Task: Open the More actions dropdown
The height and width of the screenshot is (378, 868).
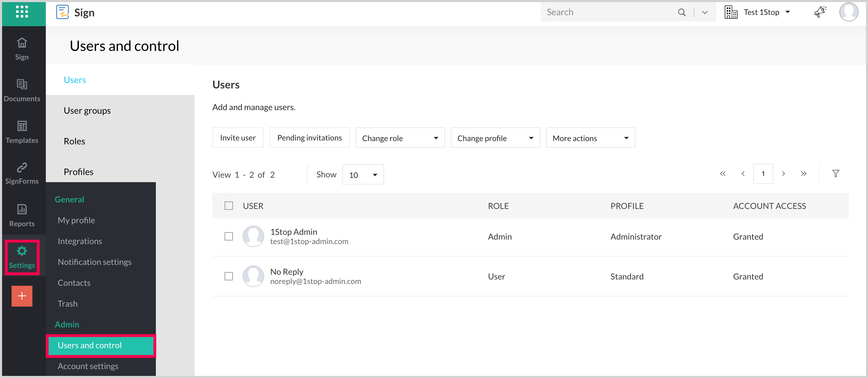Action: point(590,138)
